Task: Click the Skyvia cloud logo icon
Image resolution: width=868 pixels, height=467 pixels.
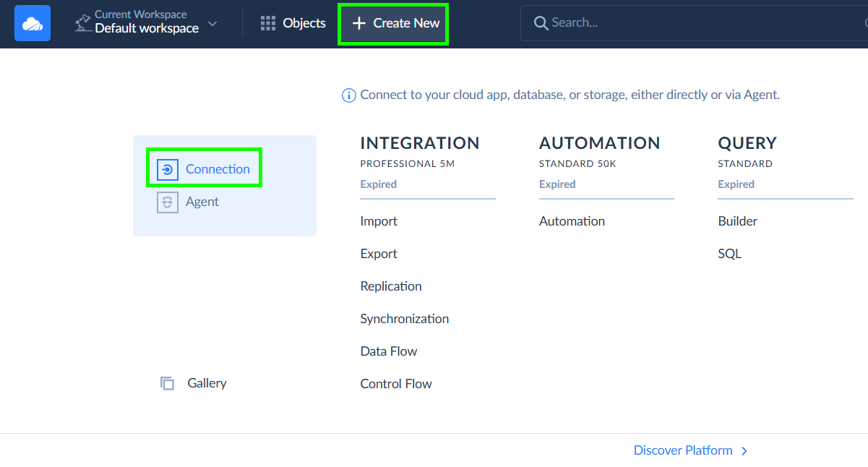Action: tap(33, 23)
